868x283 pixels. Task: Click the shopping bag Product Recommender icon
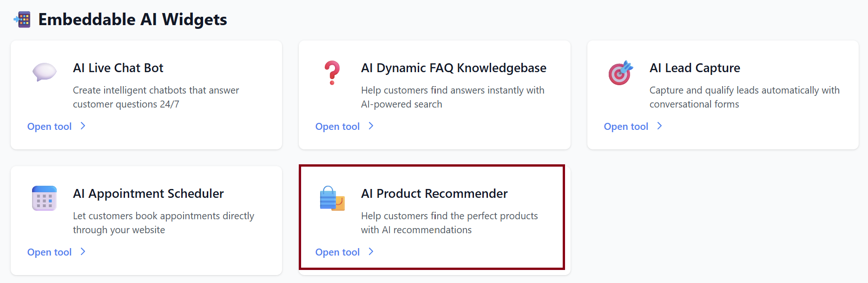tap(332, 198)
